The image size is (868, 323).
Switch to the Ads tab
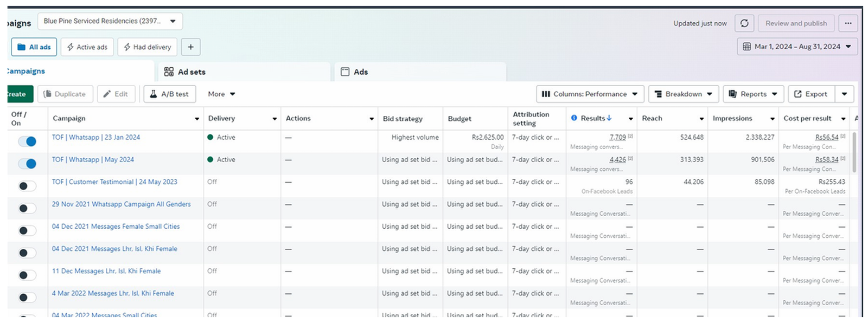tap(420, 72)
